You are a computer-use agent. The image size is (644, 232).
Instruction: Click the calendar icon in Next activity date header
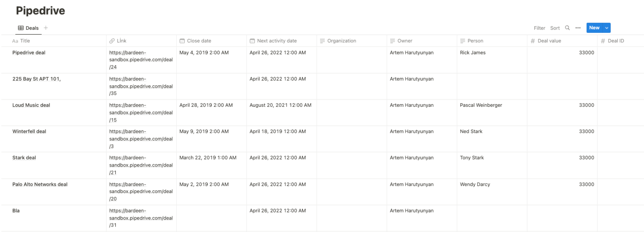click(252, 41)
